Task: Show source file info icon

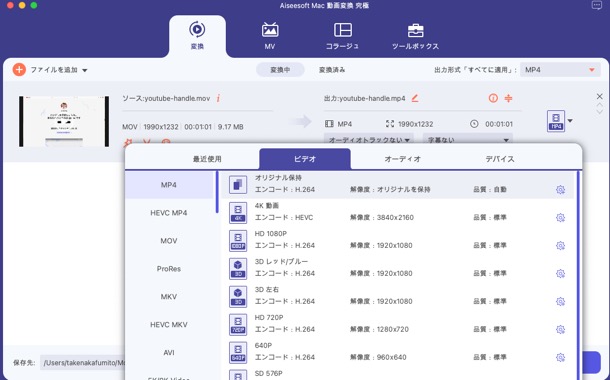Action: tap(218, 98)
